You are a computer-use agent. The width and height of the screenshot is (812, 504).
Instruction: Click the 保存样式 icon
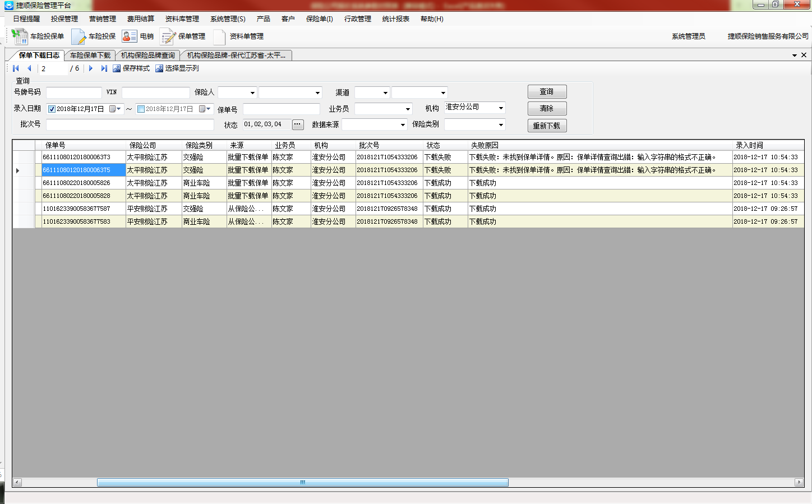[x=117, y=68]
